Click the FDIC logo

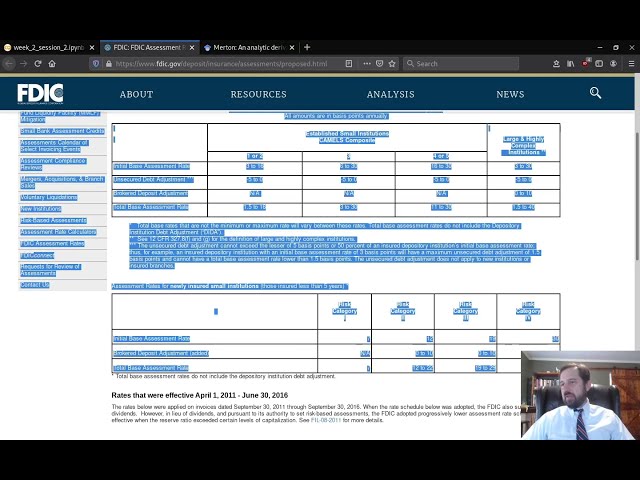[40, 93]
